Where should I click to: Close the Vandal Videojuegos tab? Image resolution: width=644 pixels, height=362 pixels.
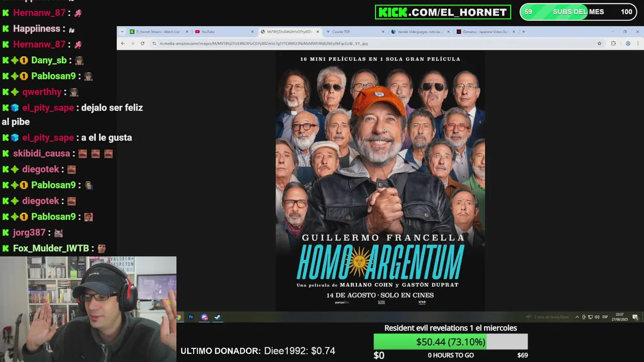coord(448,32)
